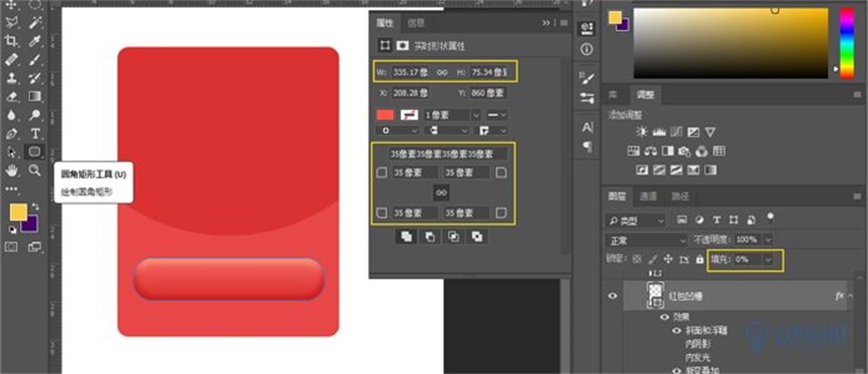Adjust the hue slider strip
Viewport: 868px width, 374px height.
pyautogui.click(x=847, y=43)
